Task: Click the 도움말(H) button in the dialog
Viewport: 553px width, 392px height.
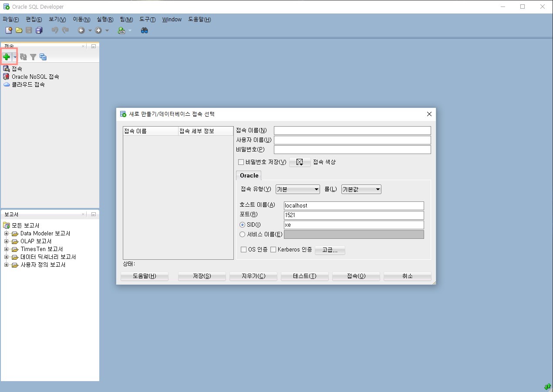Action: point(145,276)
